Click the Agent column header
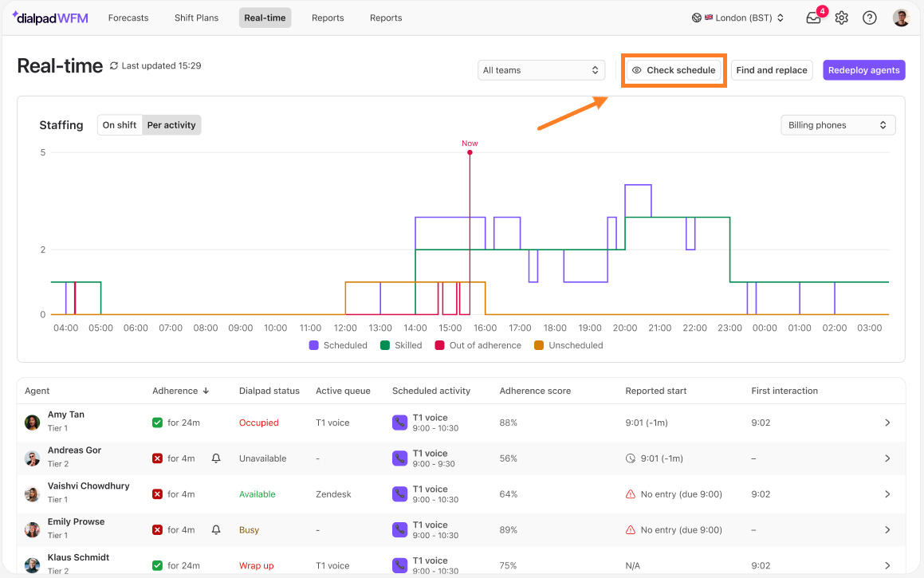Viewport: 924px width, 578px height. [x=37, y=391]
